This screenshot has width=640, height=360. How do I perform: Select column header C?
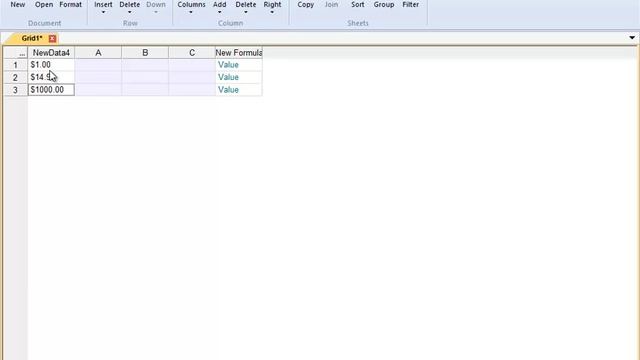point(192,53)
